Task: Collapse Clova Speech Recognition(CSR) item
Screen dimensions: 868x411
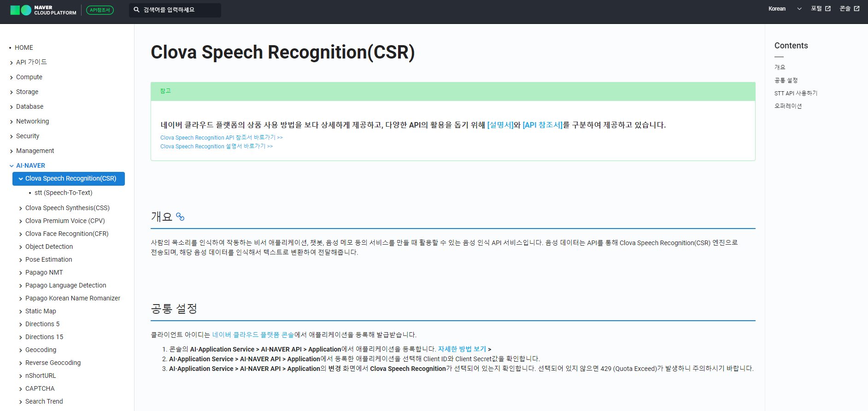Action: pos(69,179)
